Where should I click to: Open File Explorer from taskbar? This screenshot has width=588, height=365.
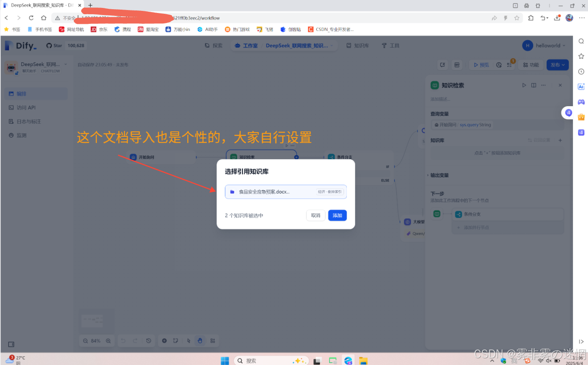coord(363,360)
